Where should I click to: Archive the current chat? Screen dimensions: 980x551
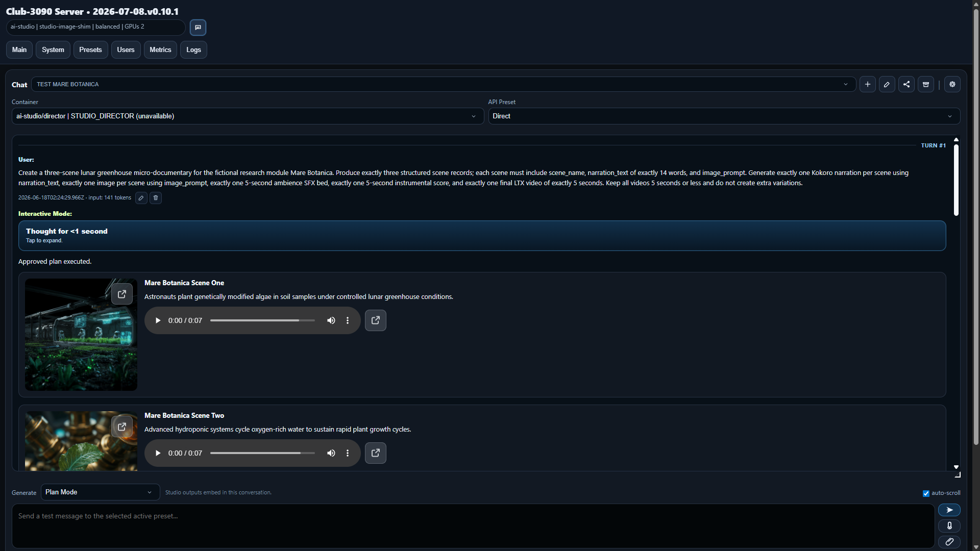coord(925,84)
